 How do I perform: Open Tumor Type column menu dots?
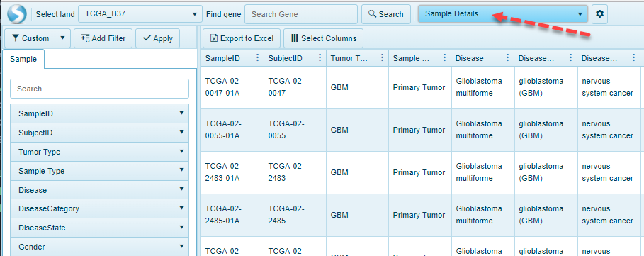(x=383, y=58)
